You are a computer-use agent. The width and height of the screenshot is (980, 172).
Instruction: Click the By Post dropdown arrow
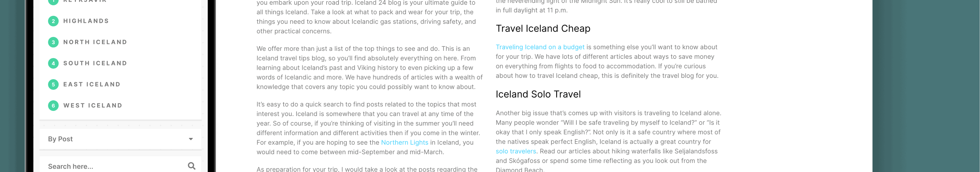tap(191, 139)
